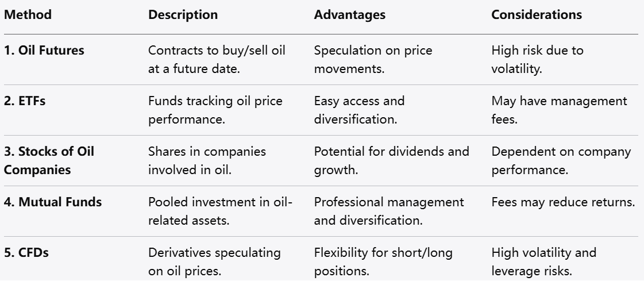
Task: Select the '2. ETFs' method cell
Action: [x=26, y=101]
